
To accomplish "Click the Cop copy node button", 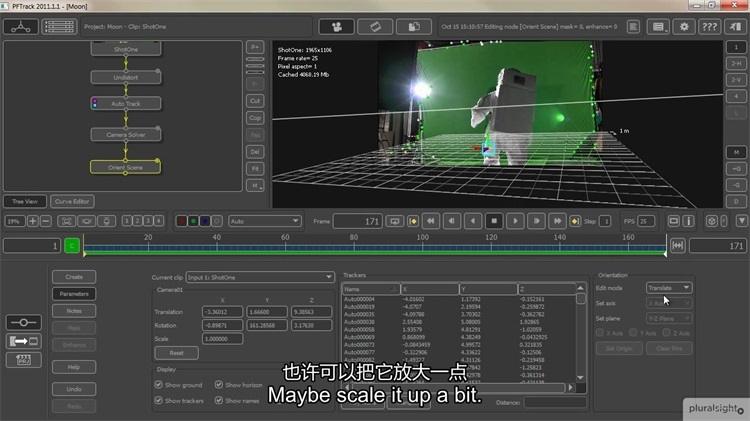I will pos(255,118).
